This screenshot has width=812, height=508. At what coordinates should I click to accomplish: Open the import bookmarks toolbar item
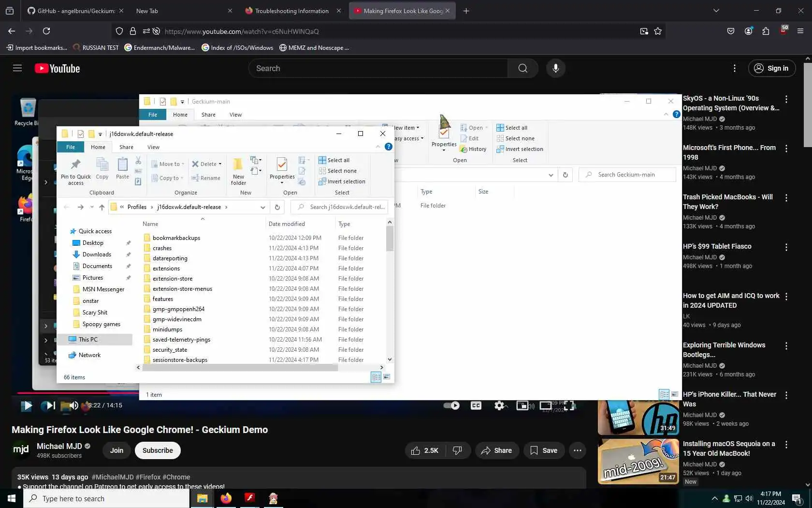pos(37,47)
